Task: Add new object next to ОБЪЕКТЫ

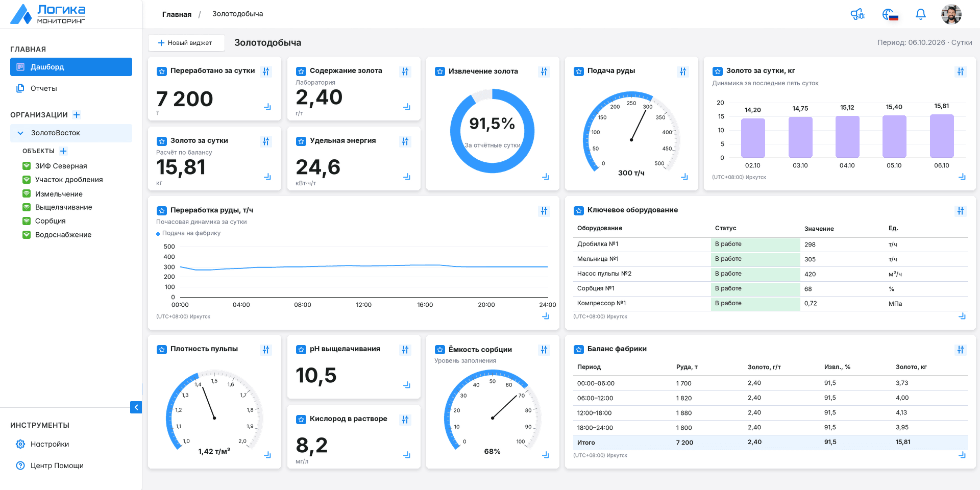Action: coord(63,151)
